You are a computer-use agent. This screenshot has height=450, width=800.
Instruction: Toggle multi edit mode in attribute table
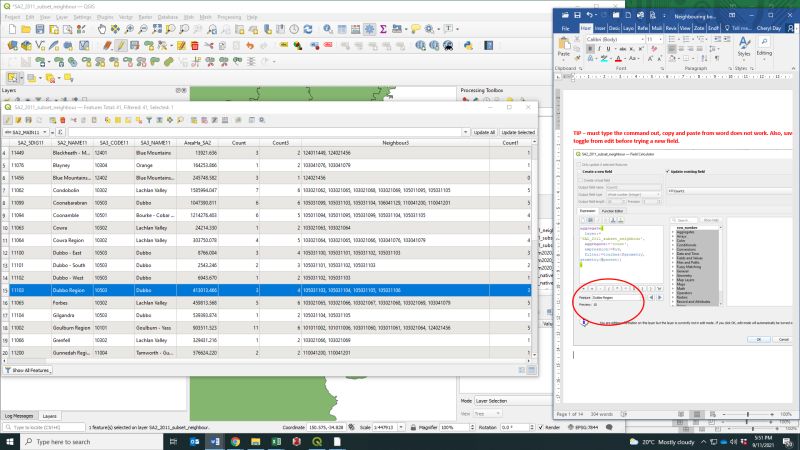[x=18, y=120]
